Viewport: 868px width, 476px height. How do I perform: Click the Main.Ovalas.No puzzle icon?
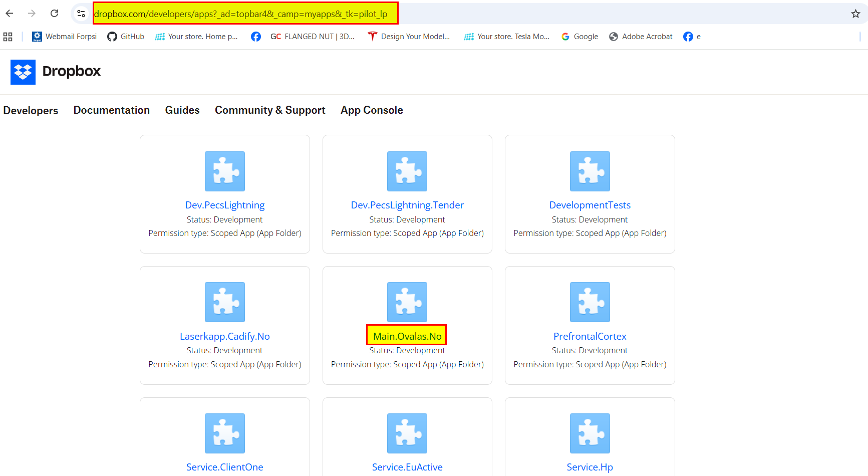click(407, 302)
